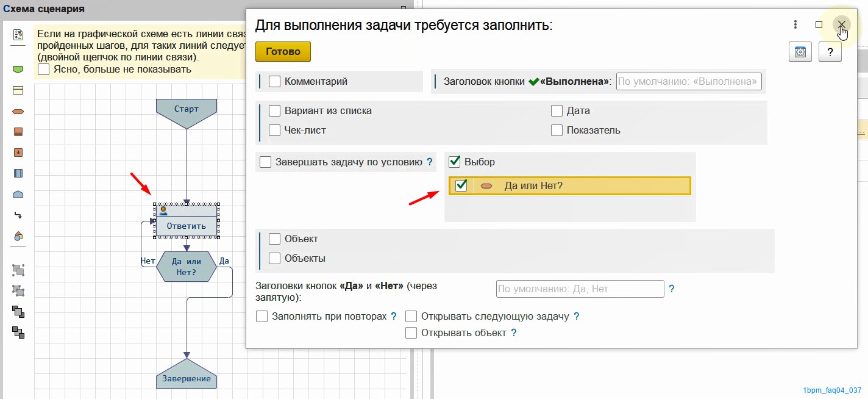Enable the Дата checkbox
Screen dimensions: 868x399
coord(557,111)
